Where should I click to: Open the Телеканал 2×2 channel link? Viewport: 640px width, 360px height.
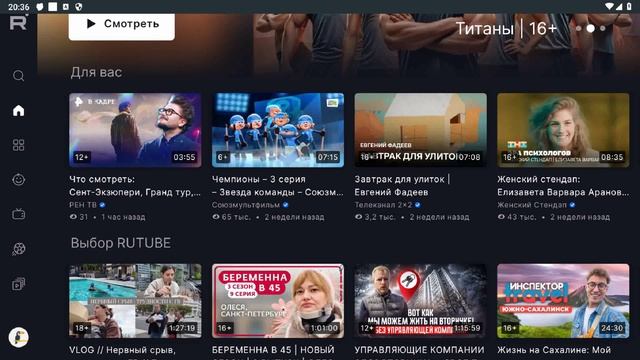pyautogui.click(x=383, y=205)
